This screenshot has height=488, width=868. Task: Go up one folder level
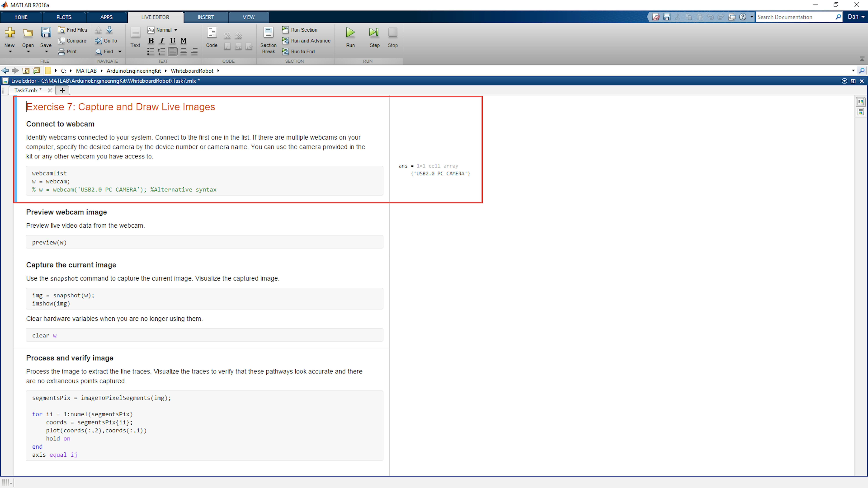pyautogui.click(x=26, y=71)
